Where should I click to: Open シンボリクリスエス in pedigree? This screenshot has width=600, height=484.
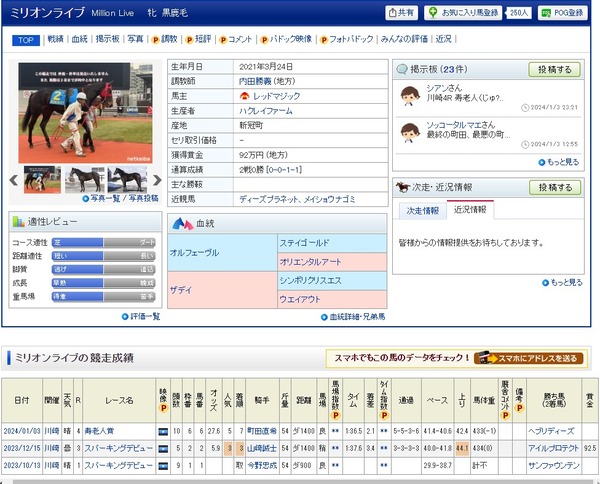(x=310, y=280)
